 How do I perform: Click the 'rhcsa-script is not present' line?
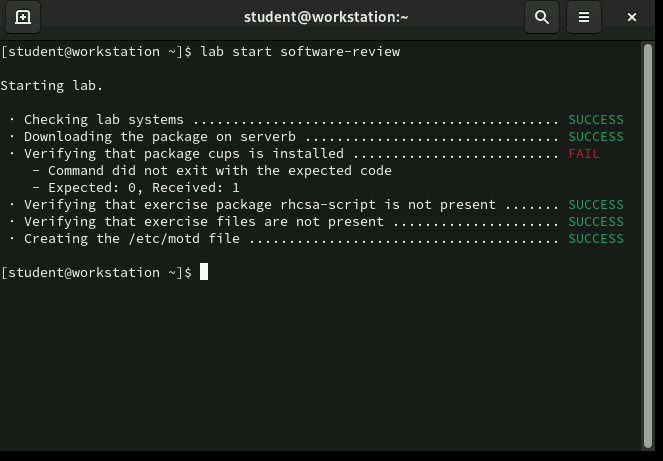(x=260, y=204)
